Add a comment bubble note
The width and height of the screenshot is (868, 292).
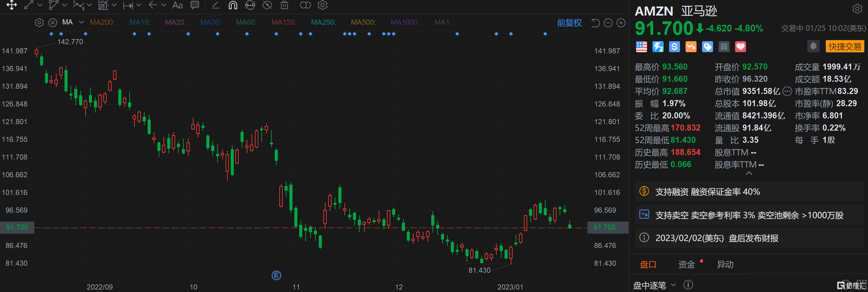(195, 5)
